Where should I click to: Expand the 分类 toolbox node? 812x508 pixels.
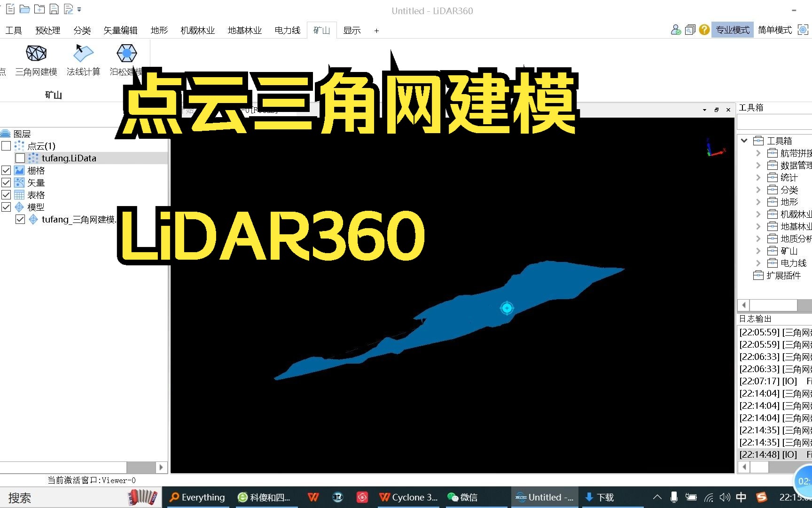[x=758, y=190]
